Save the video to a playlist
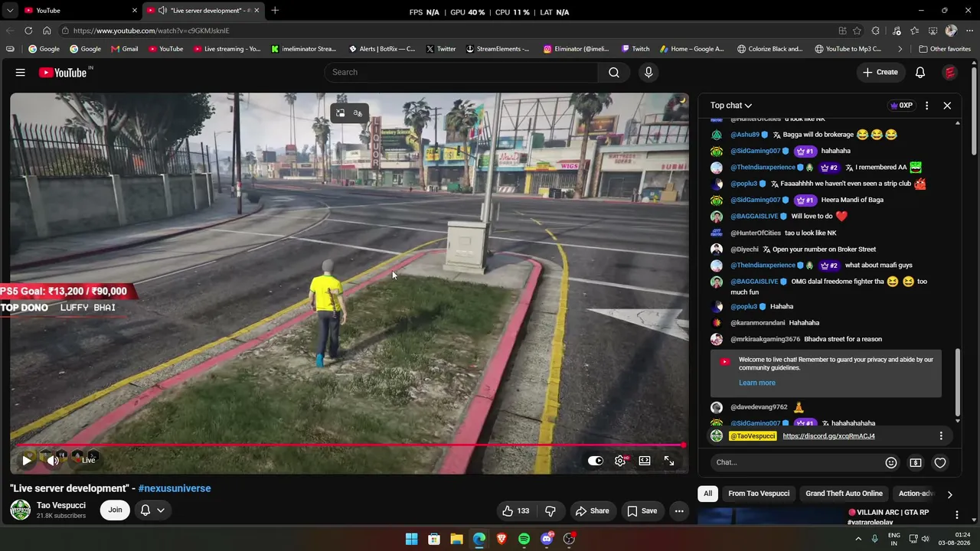Screen dimensions: 980x551 pyautogui.click(x=642, y=510)
